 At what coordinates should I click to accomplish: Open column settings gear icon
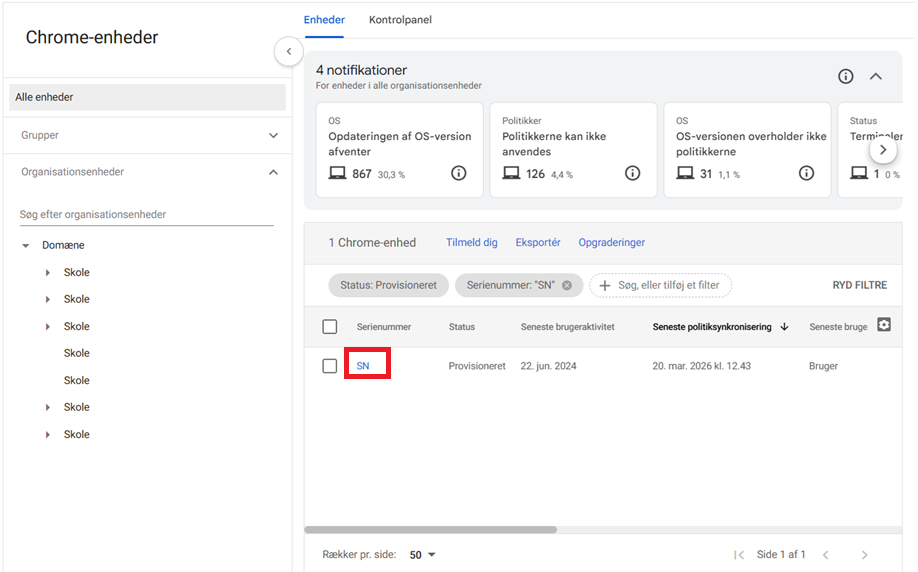(883, 325)
